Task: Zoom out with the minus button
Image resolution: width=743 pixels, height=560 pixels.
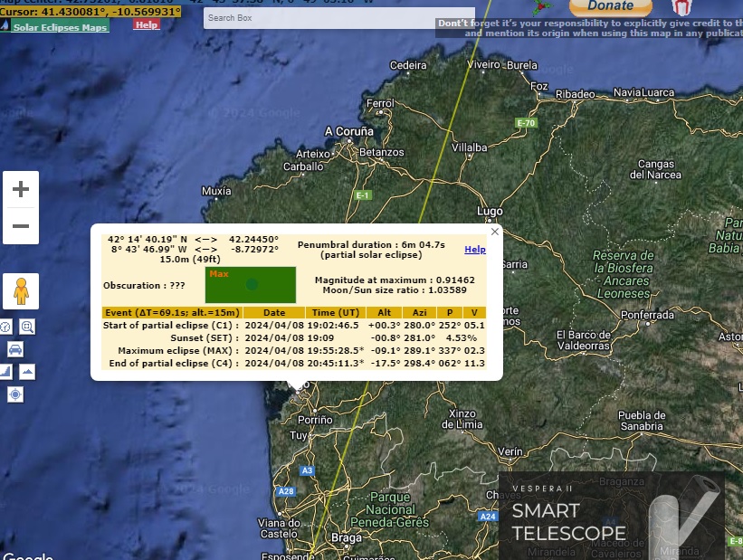Action: pyautogui.click(x=21, y=226)
